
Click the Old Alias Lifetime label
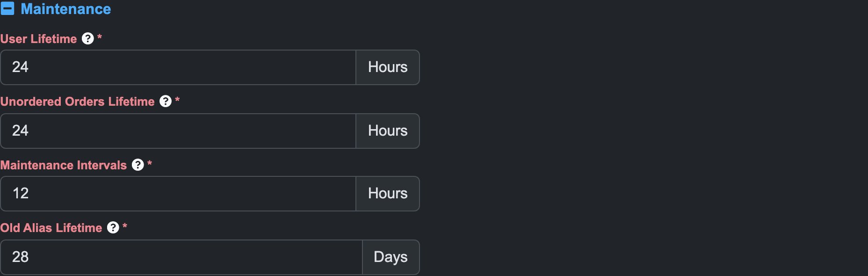coord(51,228)
